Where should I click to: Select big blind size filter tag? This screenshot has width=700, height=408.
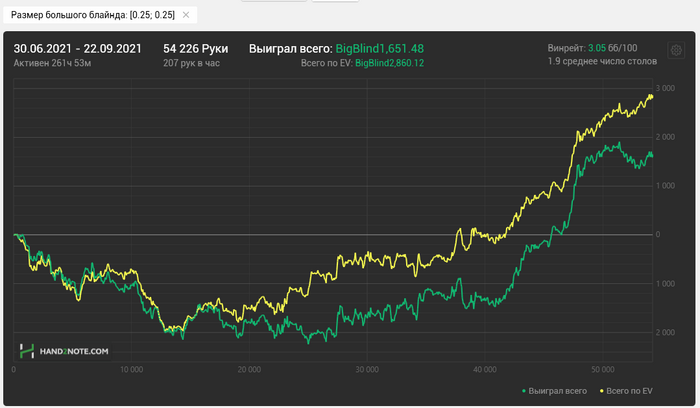pyautogui.click(x=100, y=15)
